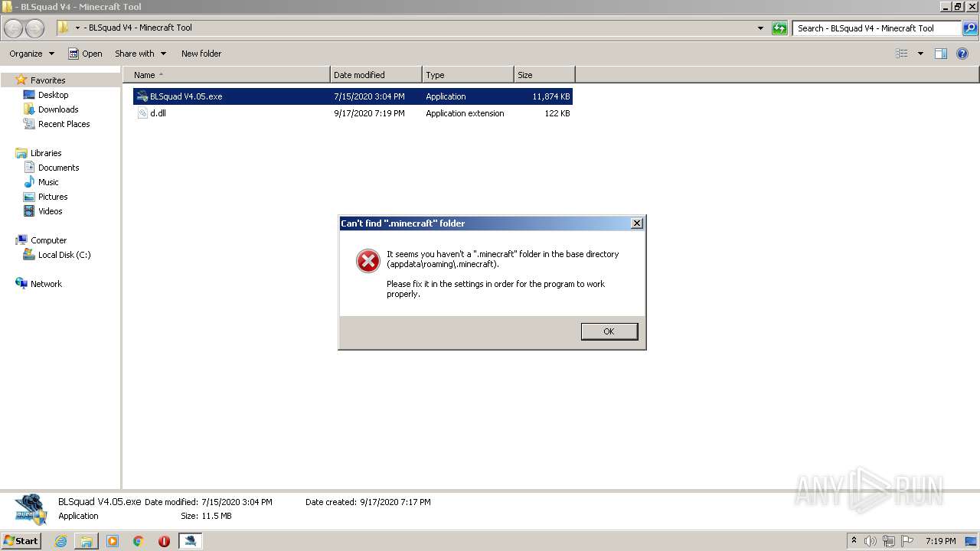The height and width of the screenshot is (551, 980).
Task: Open Downloads in navigation pane
Action: [x=58, y=109]
